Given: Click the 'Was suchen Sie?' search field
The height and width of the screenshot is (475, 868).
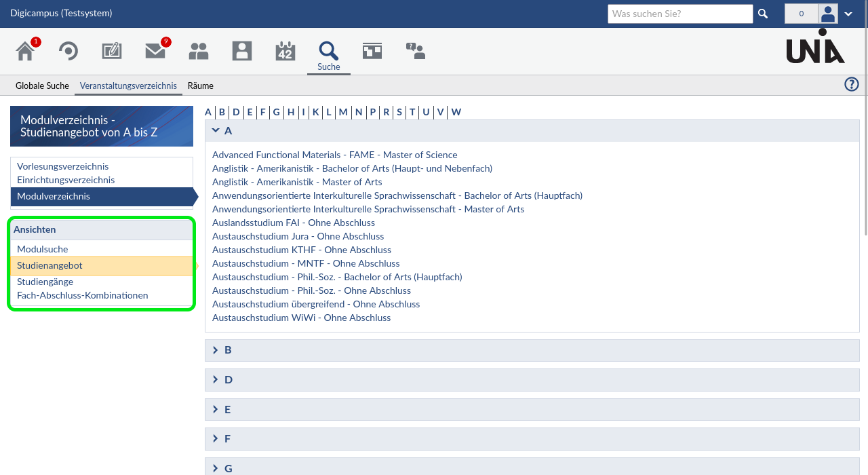Looking at the screenshot, I should (679, 14).
